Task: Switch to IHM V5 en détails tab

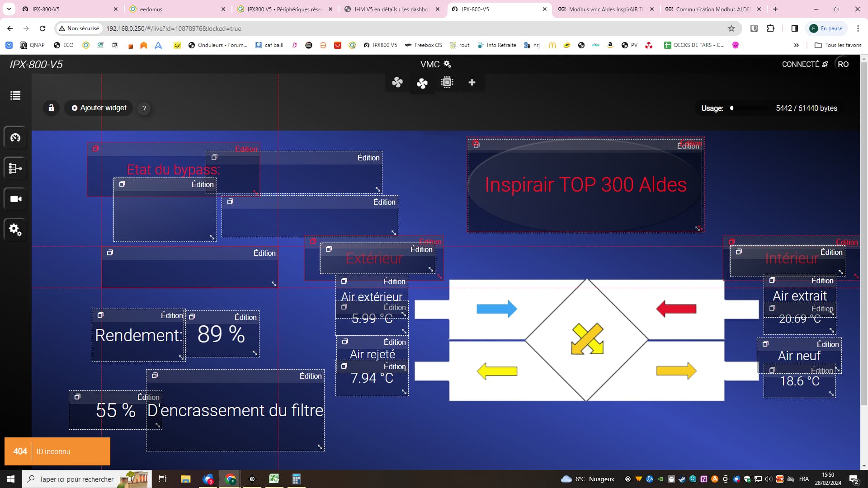Action: click(x=392, y=9)
